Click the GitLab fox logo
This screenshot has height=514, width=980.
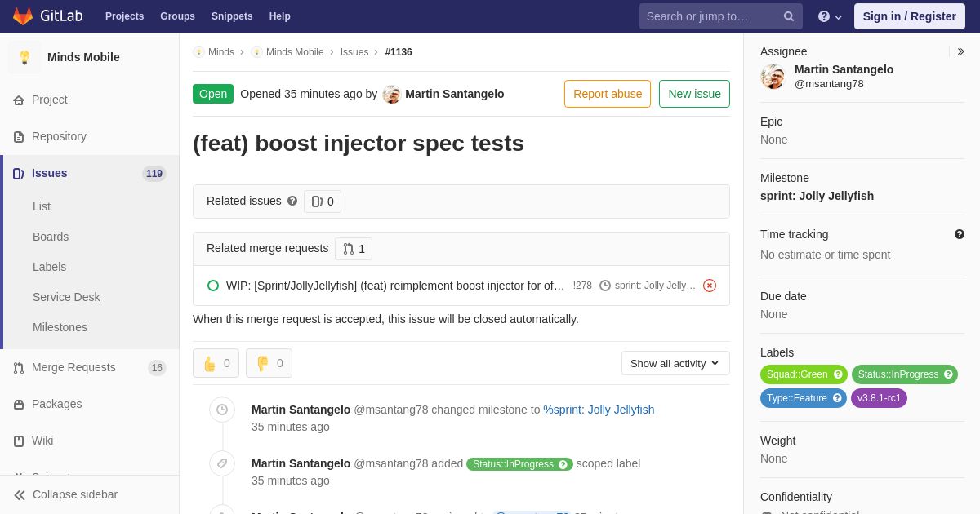23,16
